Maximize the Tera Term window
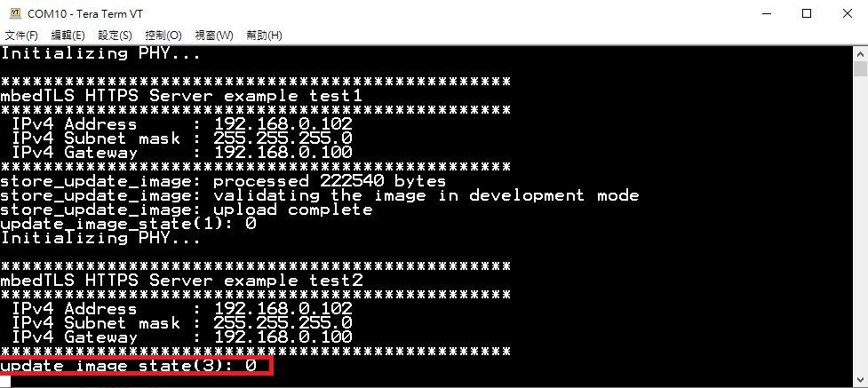 coord(807,14)
